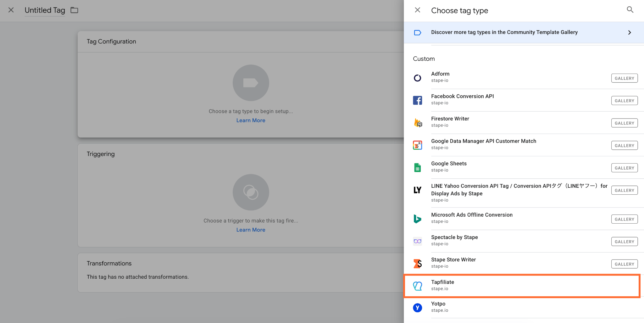Click GALLERY badge for Google Sheets

pyautogui.click(x=625, y=168)
